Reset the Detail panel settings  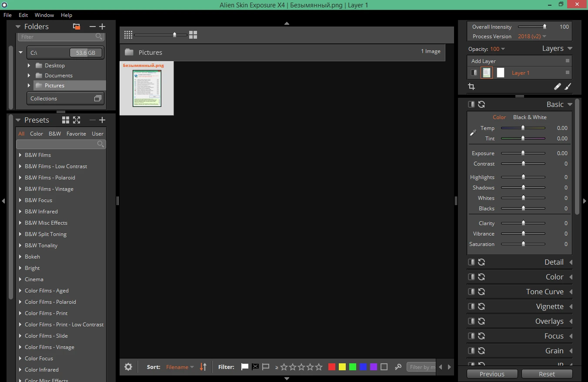click(481, 262)
